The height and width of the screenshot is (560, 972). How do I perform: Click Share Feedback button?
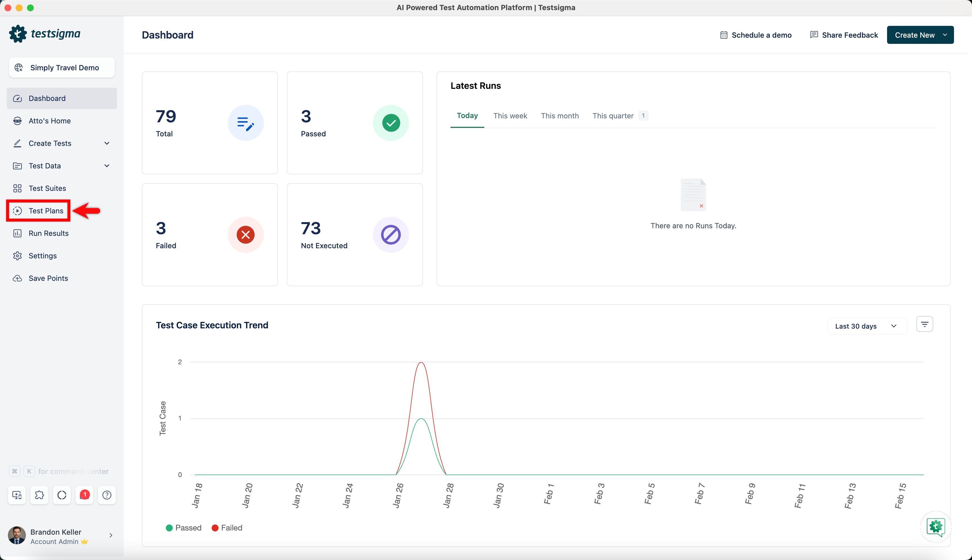(x=844, y=35)
